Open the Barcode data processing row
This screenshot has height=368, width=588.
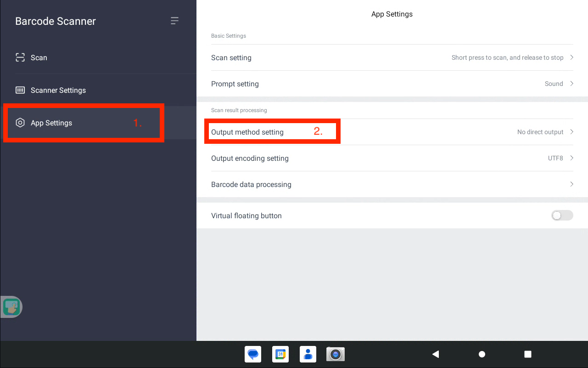click(x=392, y=184)
